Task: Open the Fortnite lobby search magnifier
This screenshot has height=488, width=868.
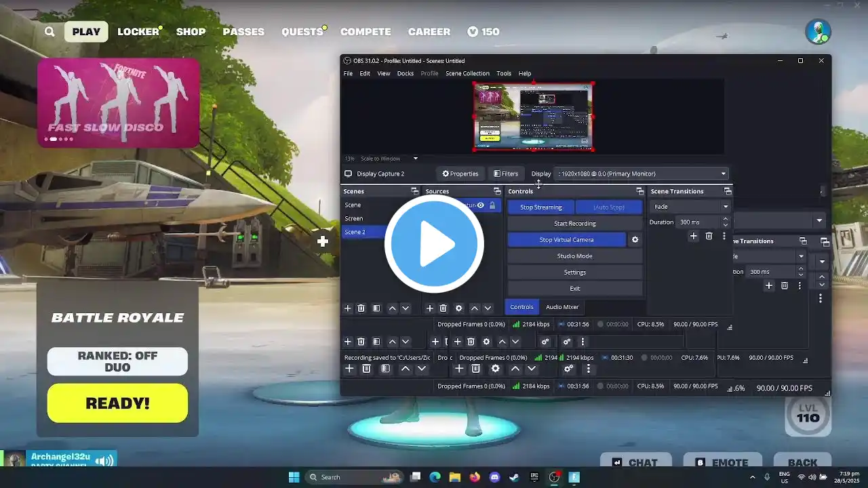Action: (50, 32)
